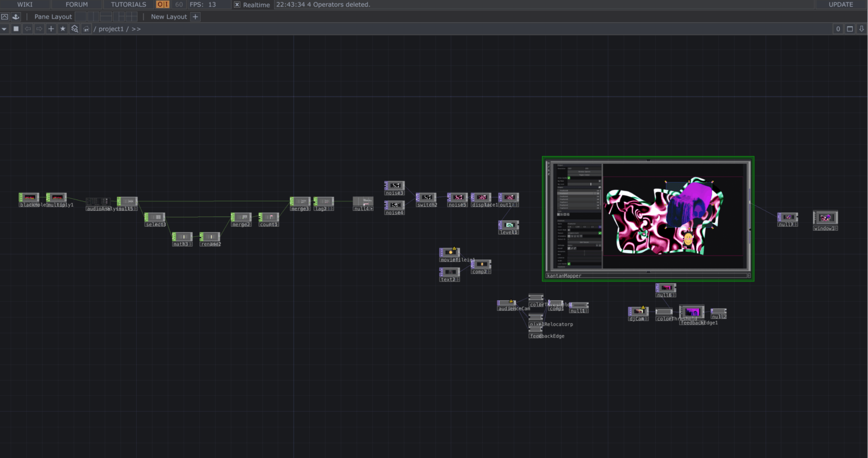
Task: Toggle the pane number 0 button
Action: (838, 29)
